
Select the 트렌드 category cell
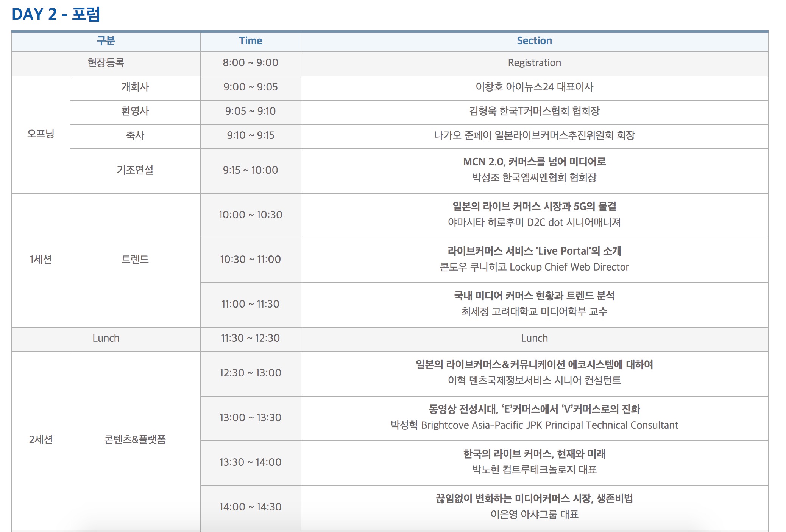135,260
